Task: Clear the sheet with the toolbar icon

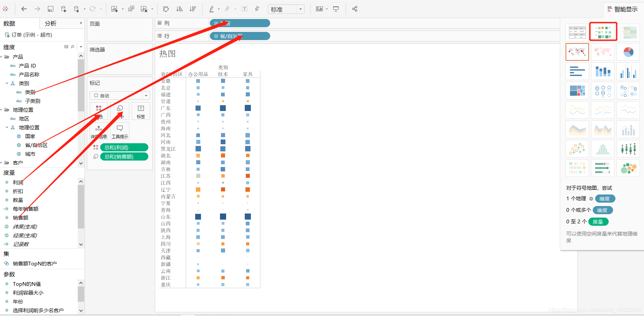Action: pos(144,9)
